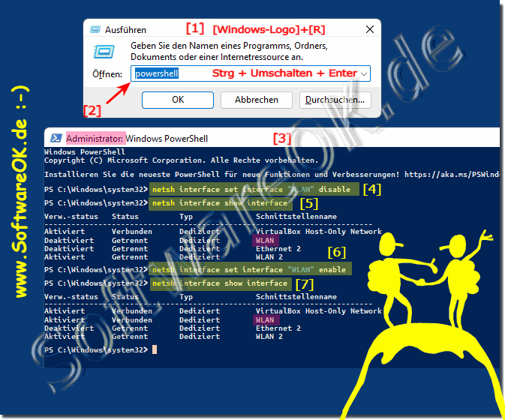This screenshot has width=505, height=420.
Task: Click the 'powershell' text in Öffnen field
Action: point(157,73)
